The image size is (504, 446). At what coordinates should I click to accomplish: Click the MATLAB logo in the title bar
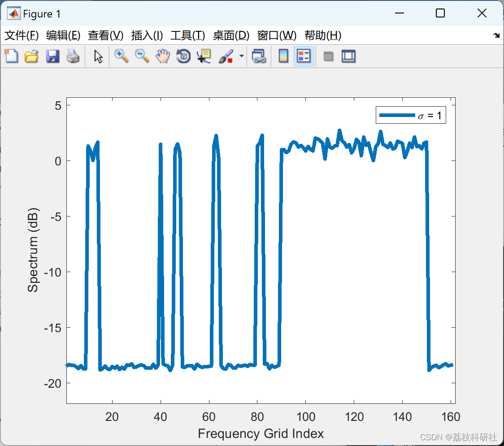[x=13, y=13]
